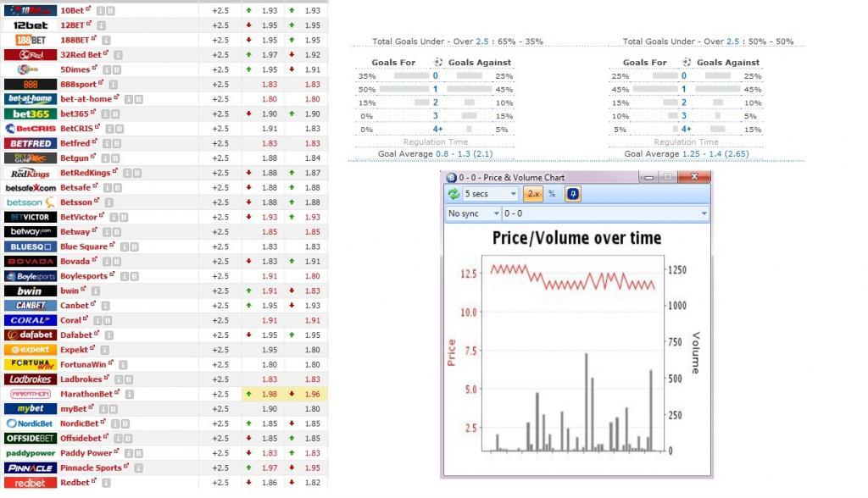Click the refresh icon in the chart window

pyautogui.click(x=454, y=194)
